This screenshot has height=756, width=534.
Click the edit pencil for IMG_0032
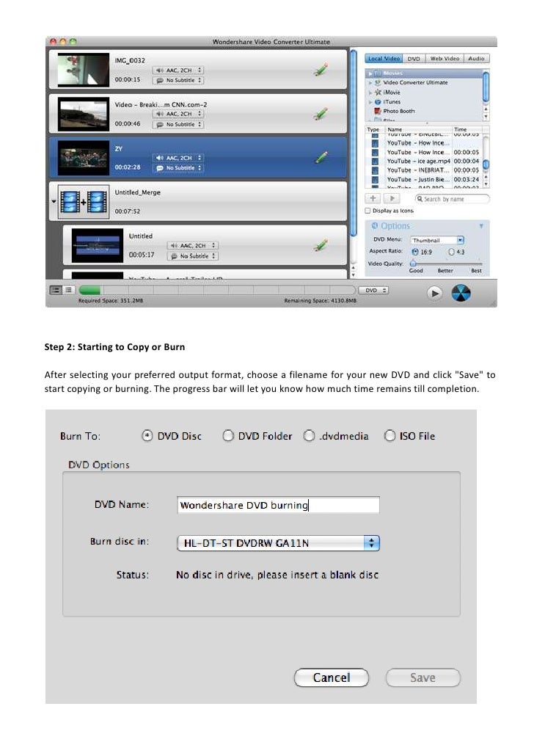[x=321, y=70]
